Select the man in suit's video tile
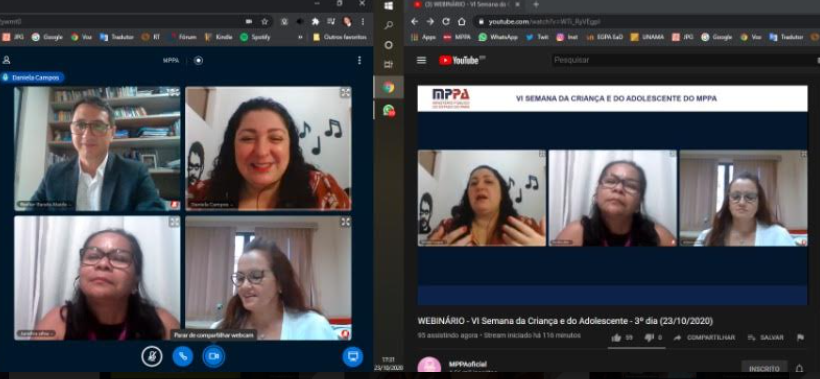 coord(97,148)
